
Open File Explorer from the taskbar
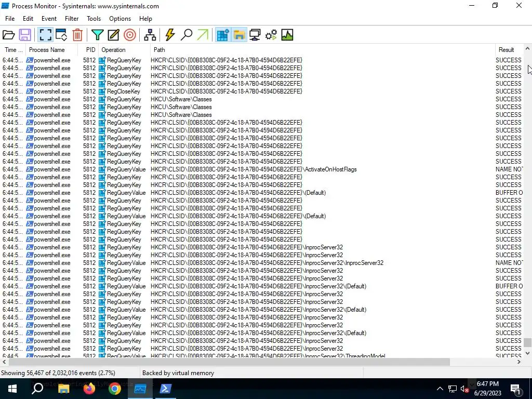coord(63,389)
